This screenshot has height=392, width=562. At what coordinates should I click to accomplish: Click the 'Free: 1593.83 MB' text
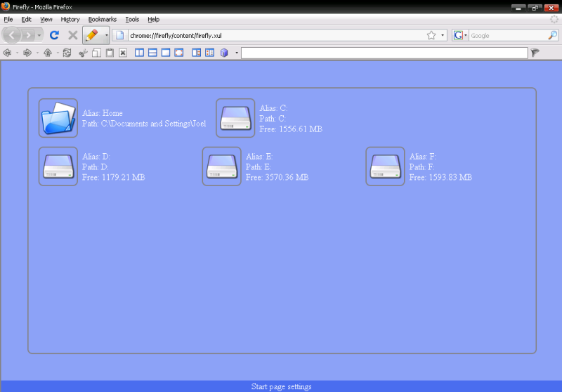[440, 177]
